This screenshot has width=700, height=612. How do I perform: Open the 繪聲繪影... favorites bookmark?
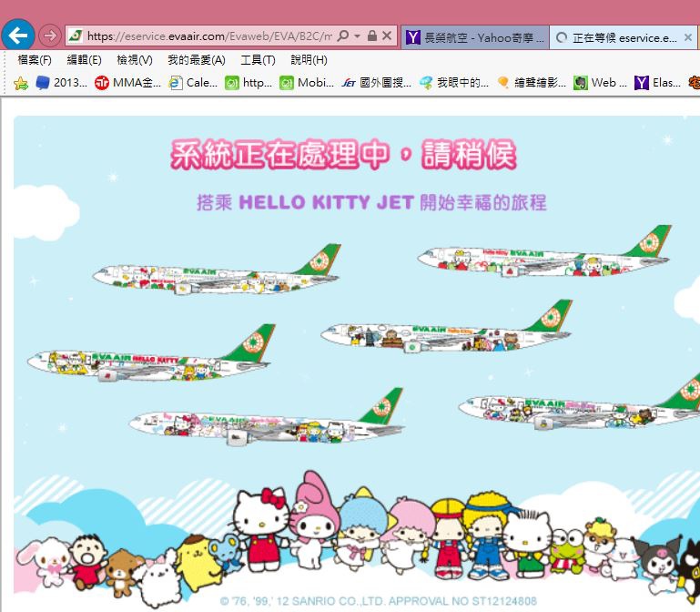[532, 83]
